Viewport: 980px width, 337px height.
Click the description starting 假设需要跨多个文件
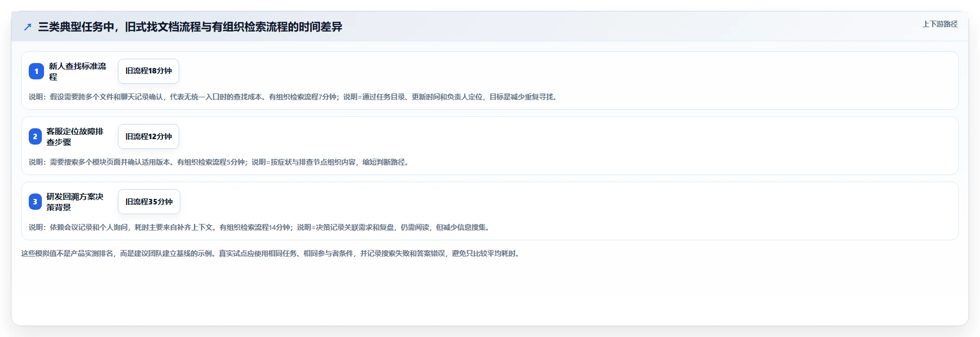(294, 97)
